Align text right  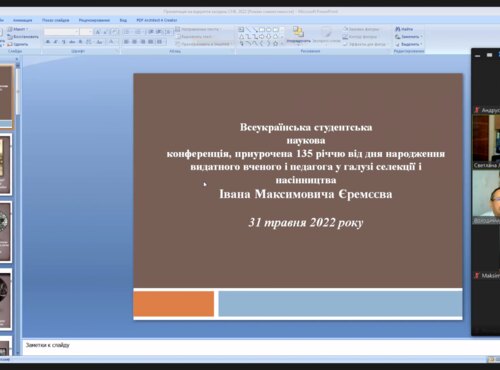click(x=143, y=42)
